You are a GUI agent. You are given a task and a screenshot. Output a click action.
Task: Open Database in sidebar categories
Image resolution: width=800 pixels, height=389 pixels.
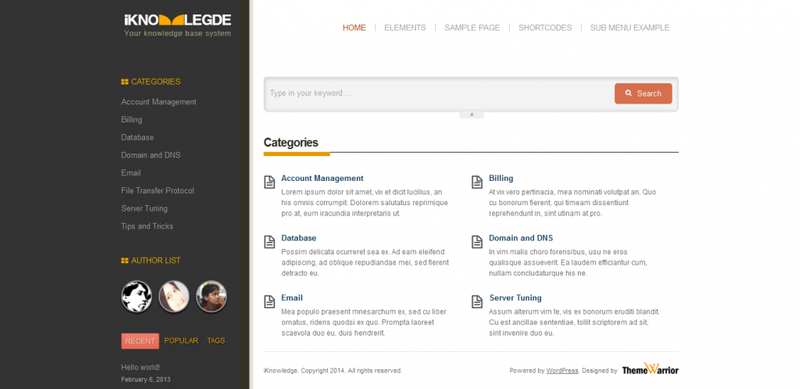point(137,137)
